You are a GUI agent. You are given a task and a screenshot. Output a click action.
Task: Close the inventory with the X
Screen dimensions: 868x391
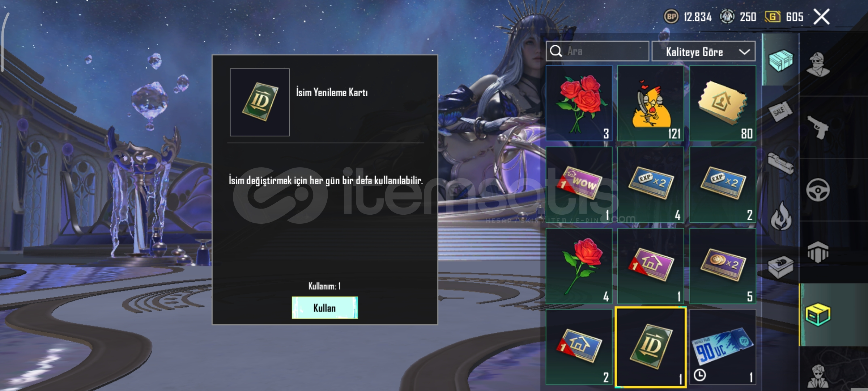click(821, 17)
